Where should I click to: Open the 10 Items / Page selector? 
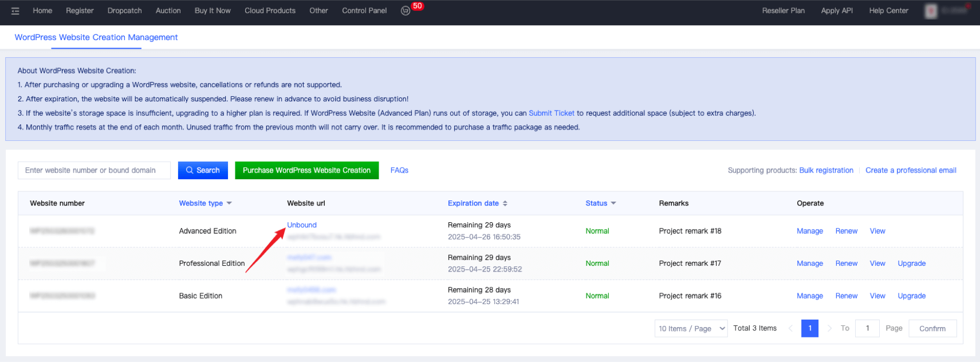[691, 328]
